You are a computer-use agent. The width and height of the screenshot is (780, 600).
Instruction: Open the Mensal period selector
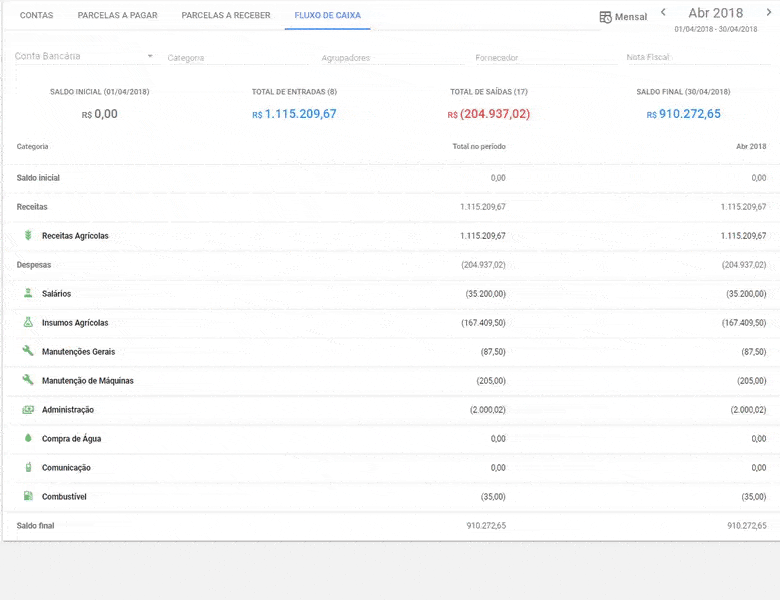click(623, 17)
